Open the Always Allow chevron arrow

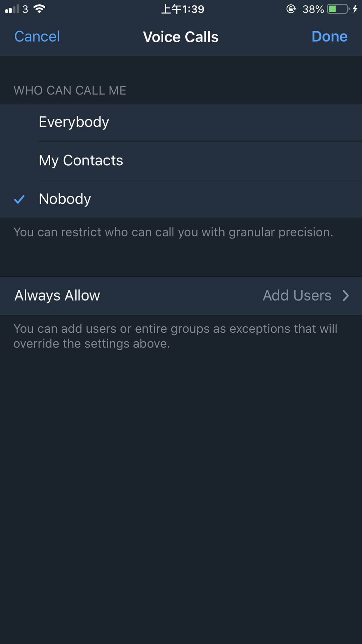(346, 296)
